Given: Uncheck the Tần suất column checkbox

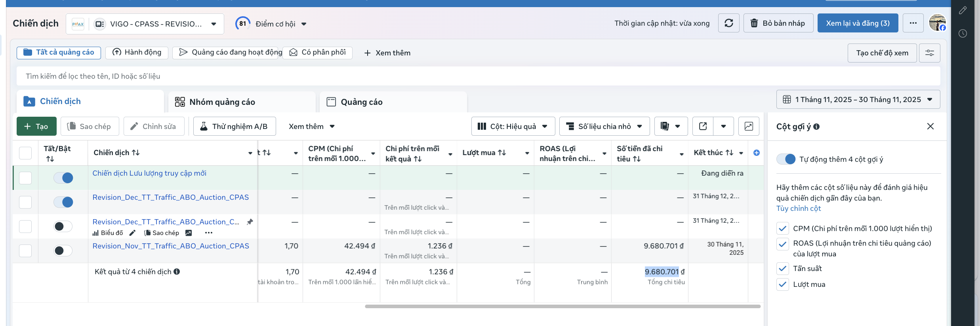Looking at the screenshot, I should click(x=782, y=269).
